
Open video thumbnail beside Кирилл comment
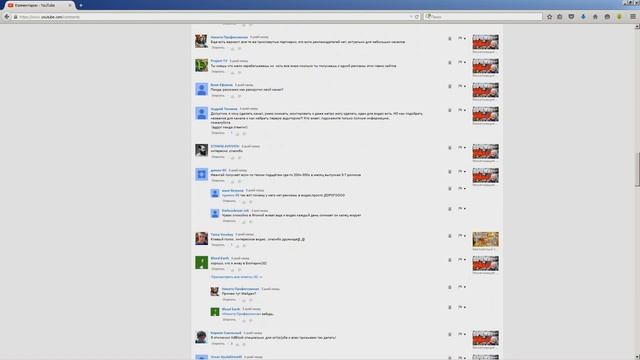(x=485, y=338)
